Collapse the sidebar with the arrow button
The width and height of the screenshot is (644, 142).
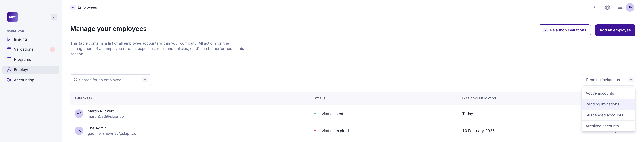pos(54,17)
